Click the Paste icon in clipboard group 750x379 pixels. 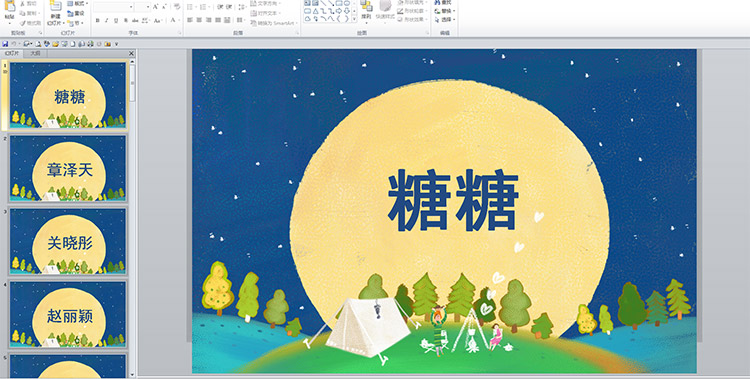(10, 6)
